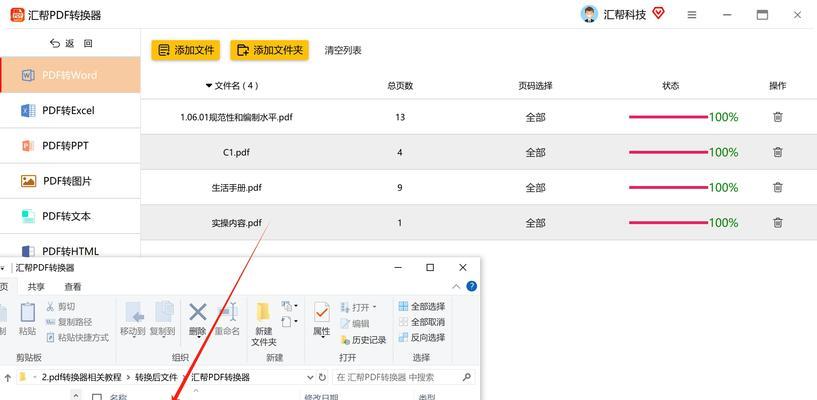This screenshot has height=400, width=817.
Task: Click the file name C1.pdf
Action: click(x=238, y=153)
